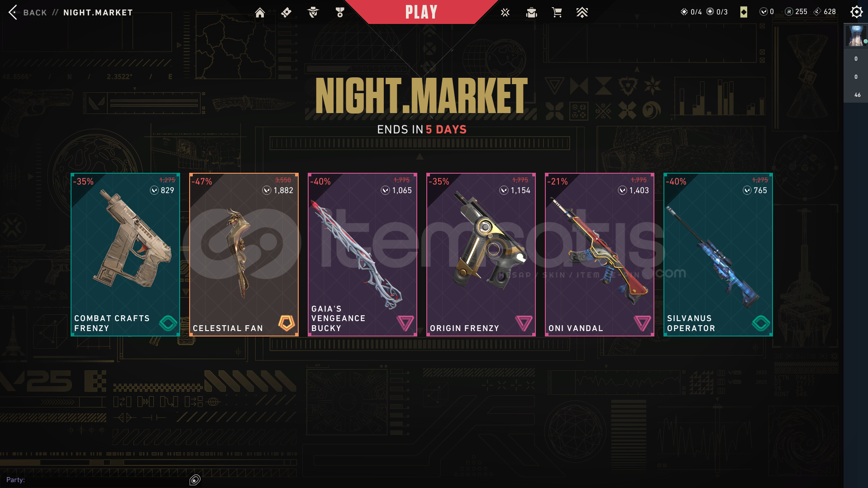Open the chevrons icon right of the cart
Viewport: 868px width, 488px height.
coord(582,13)
